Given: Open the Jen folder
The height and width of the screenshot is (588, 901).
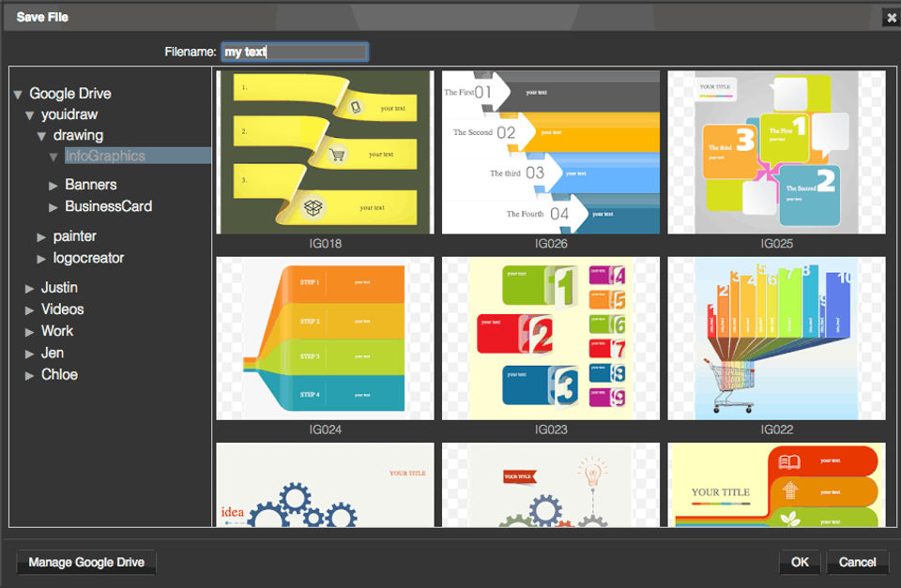Looking at the screenshot, I should 53,353.
